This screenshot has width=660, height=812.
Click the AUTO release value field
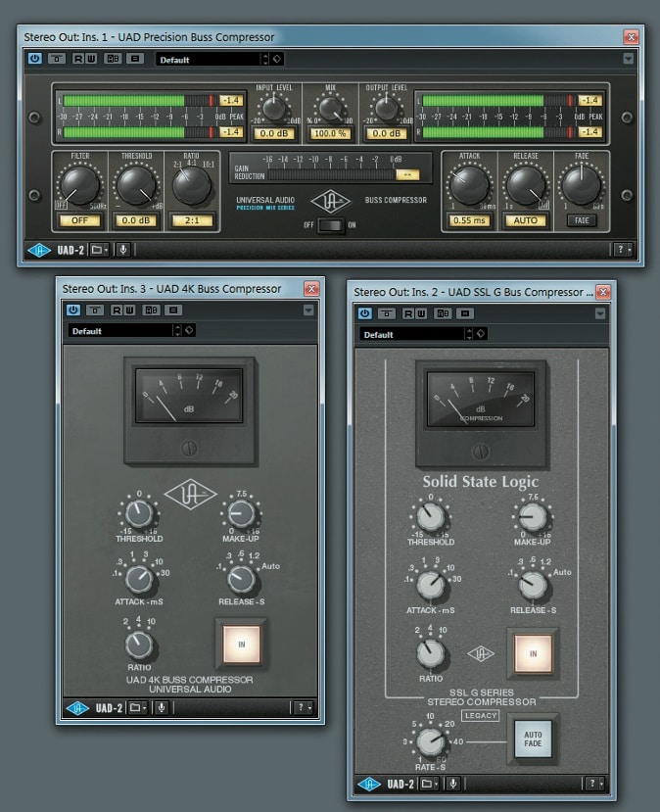(x=526, y=220)
